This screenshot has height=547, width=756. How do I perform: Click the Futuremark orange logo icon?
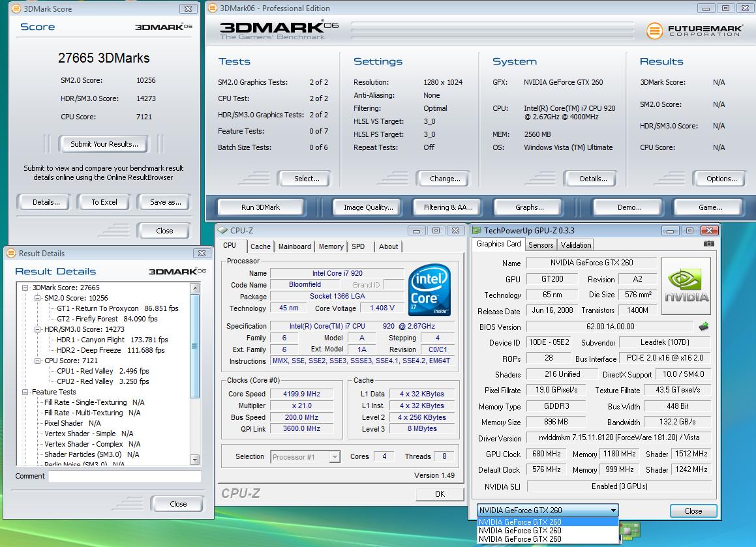coord(654,31)
